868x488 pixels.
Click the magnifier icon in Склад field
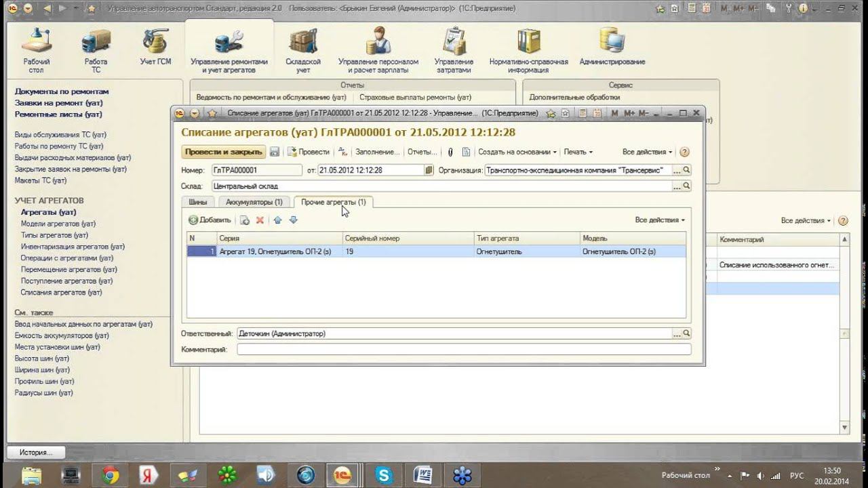click(686, 186)
